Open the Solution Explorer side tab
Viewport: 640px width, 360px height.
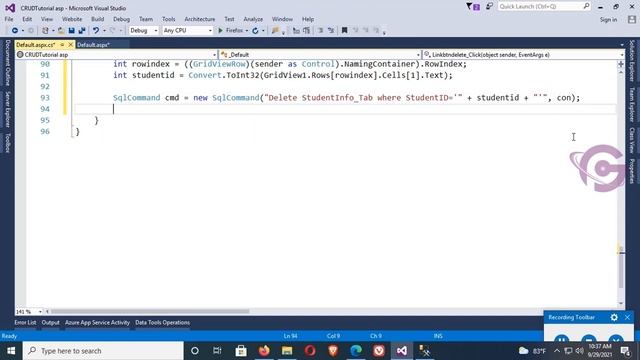pos(632,61)
